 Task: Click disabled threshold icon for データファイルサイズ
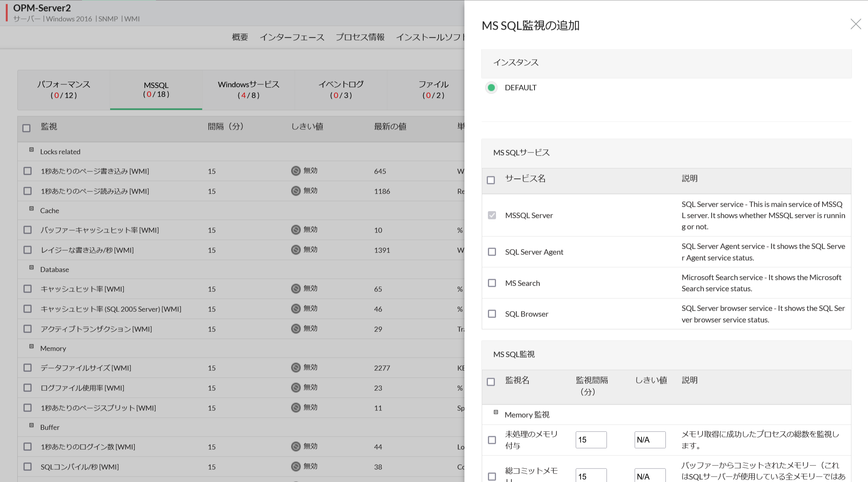click(296, 368)
